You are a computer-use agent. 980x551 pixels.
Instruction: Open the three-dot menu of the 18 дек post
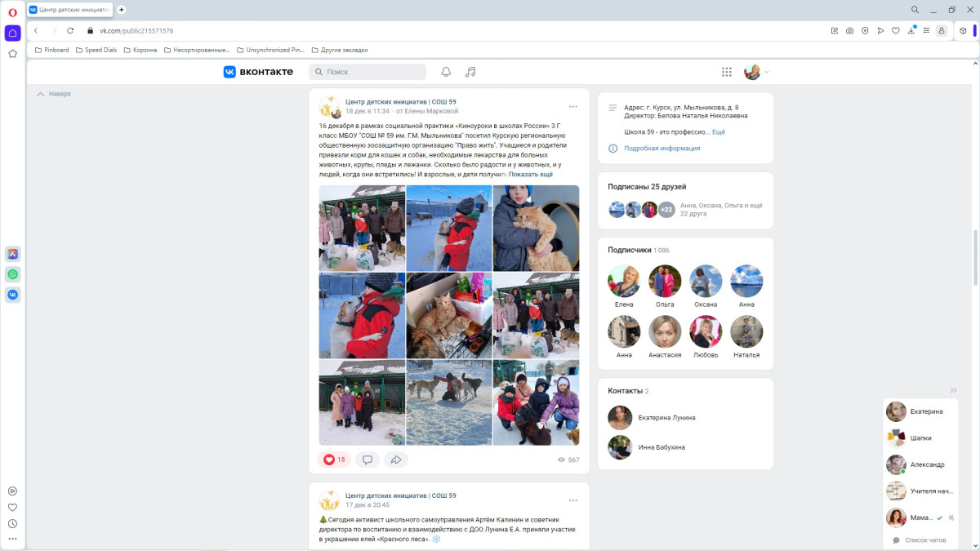[573, 106]
